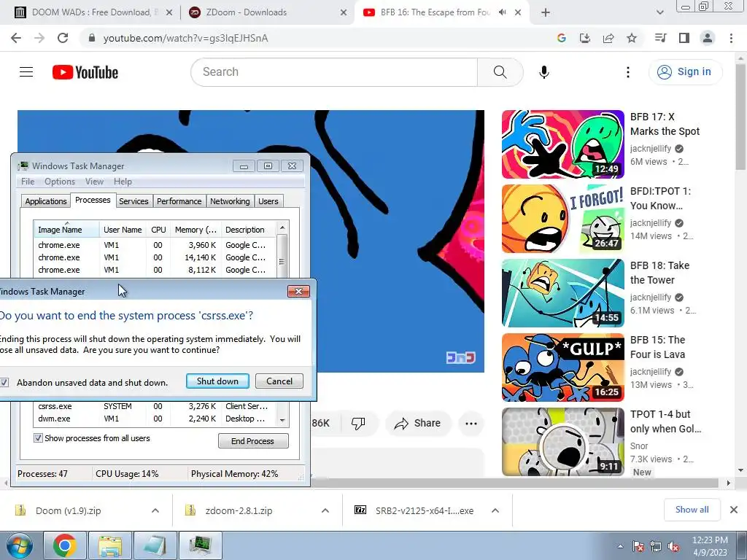Click the volume muted tray icon

(x=673, y=546)
